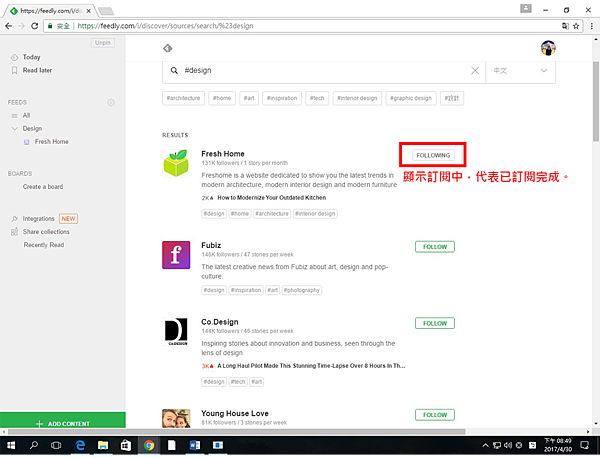Reload the page with the refresh icon
The image size is (600, 458).
pos(34,26)
